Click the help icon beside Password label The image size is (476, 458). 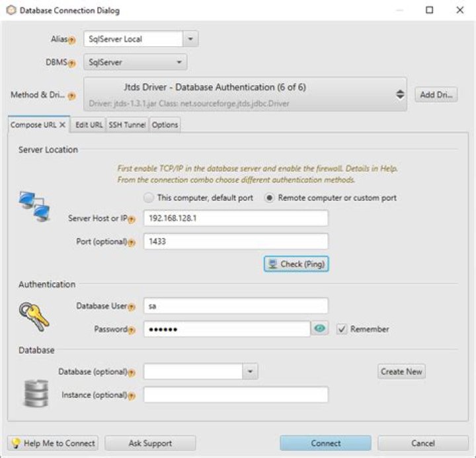coord(132,330)
